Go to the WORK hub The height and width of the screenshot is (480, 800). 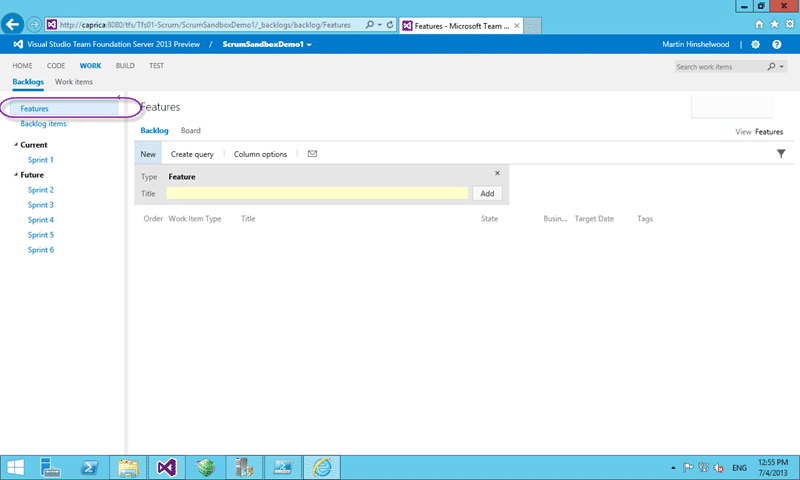pos(90,66)
